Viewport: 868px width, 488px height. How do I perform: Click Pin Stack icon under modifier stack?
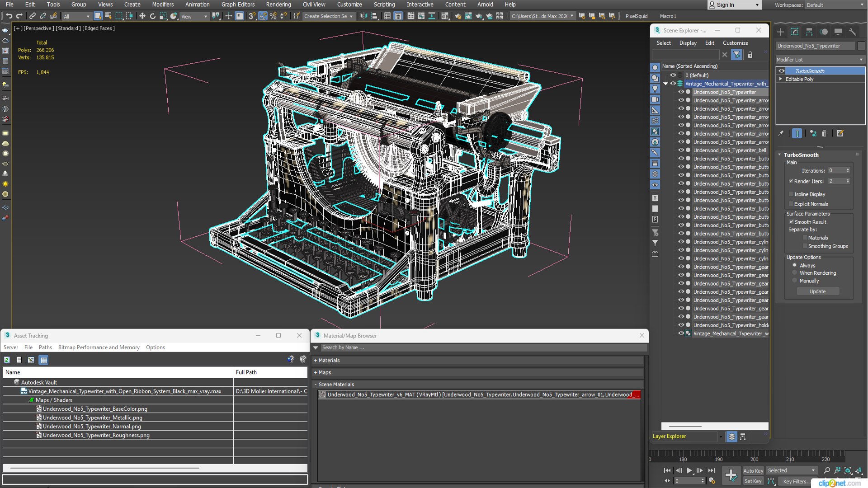coord(781,133)
